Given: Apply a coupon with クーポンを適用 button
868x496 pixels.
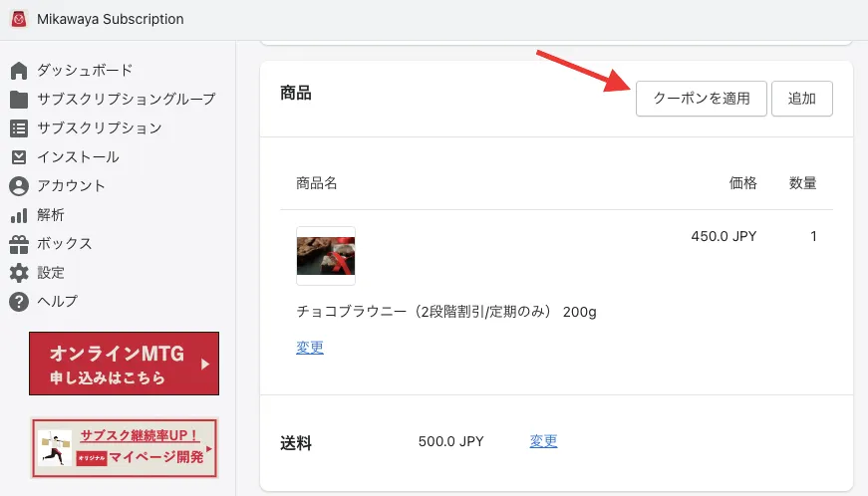Looking at the screenshot, I should click(x=701, y=99).
